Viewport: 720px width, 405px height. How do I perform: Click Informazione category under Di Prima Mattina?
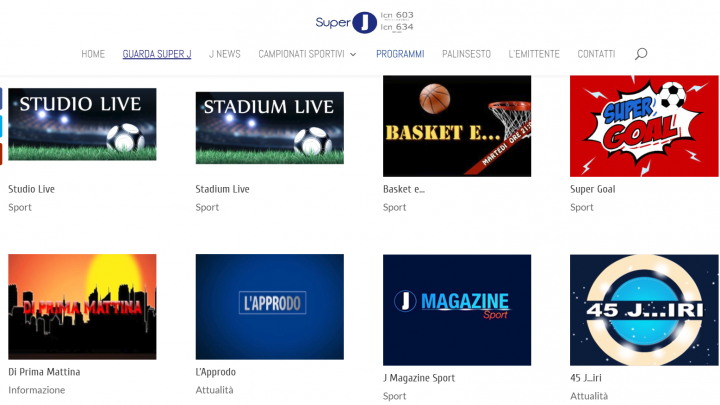pyautogui.click(x=37, y=390)
